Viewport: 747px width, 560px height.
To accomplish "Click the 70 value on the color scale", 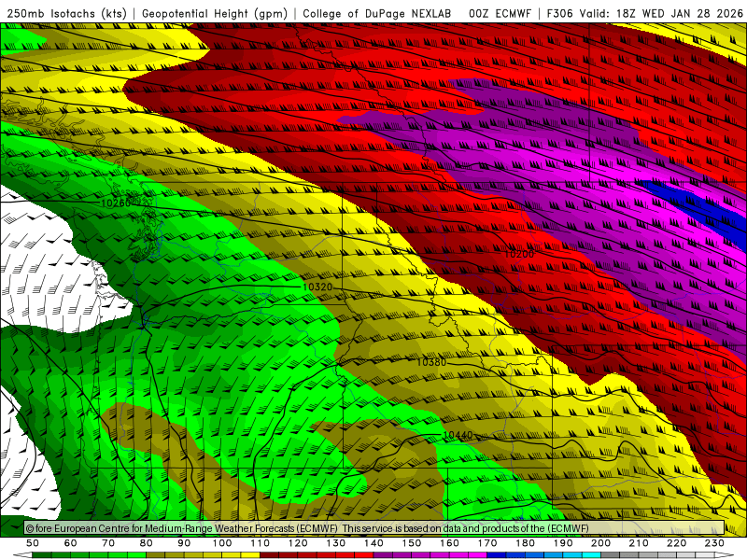I will pos(108,543).
